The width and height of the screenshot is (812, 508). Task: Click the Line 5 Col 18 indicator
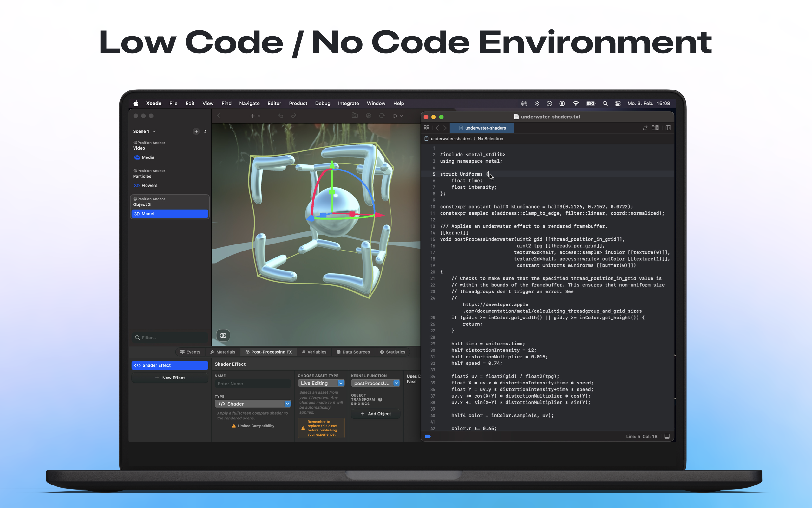(642, 437)
